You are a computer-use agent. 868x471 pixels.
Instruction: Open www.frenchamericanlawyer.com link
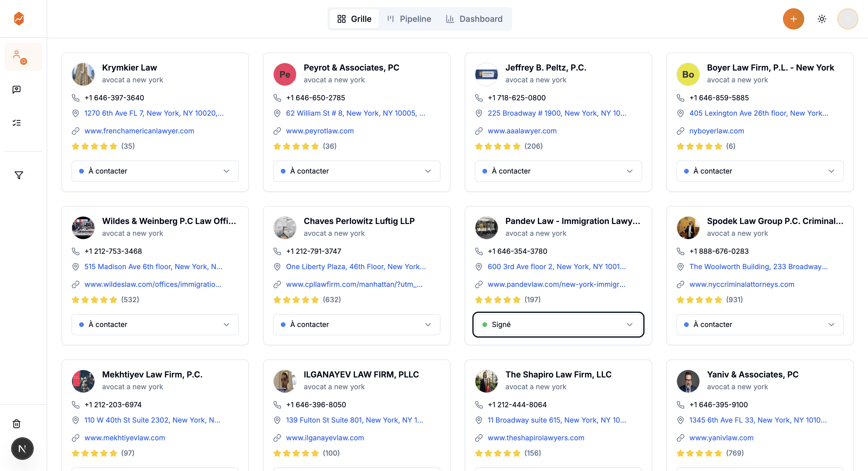(x=139, y=131)
